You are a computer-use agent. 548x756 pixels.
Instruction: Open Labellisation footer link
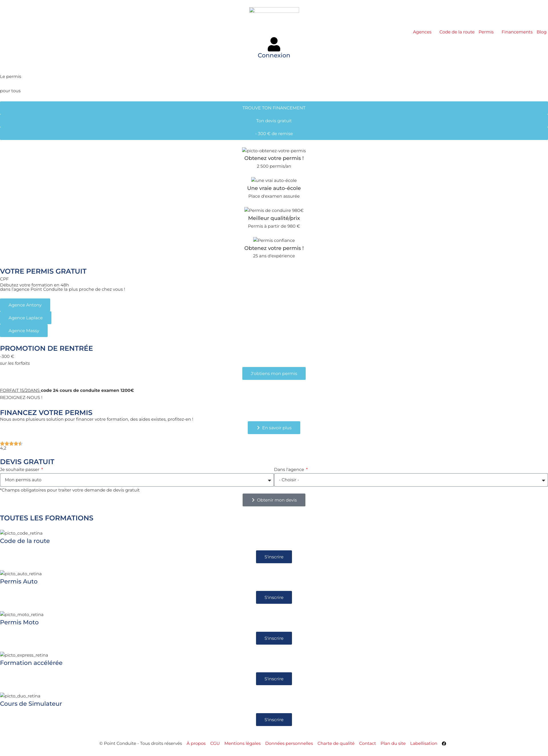point(423,743)
